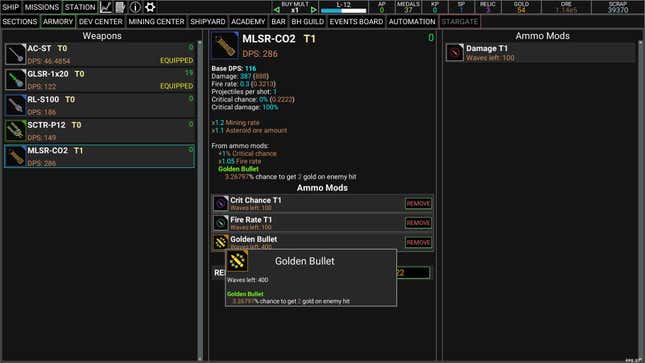Image resolution: width=645 pixels, height=363 pixels.
Task: Click the AC-ST weapon icon
Action: coord(16,54)
